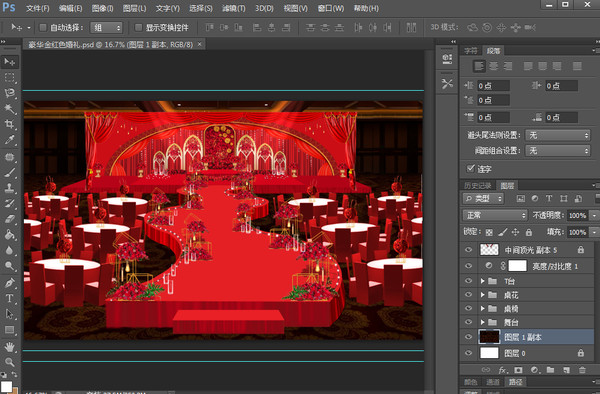Image resolution: width=600 pixels, height=394 pixels.
Task: Open the 滤镜(T) menu
Action: 233,8
